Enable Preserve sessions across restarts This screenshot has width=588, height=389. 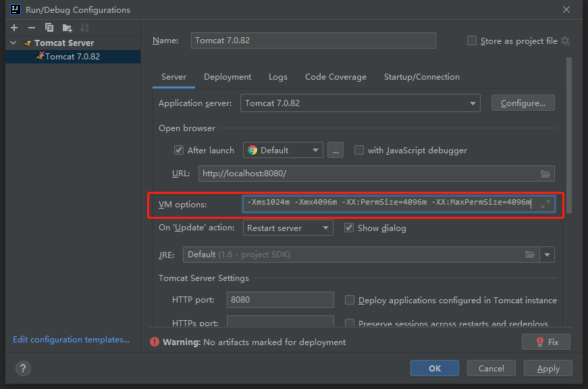[350, 323]
